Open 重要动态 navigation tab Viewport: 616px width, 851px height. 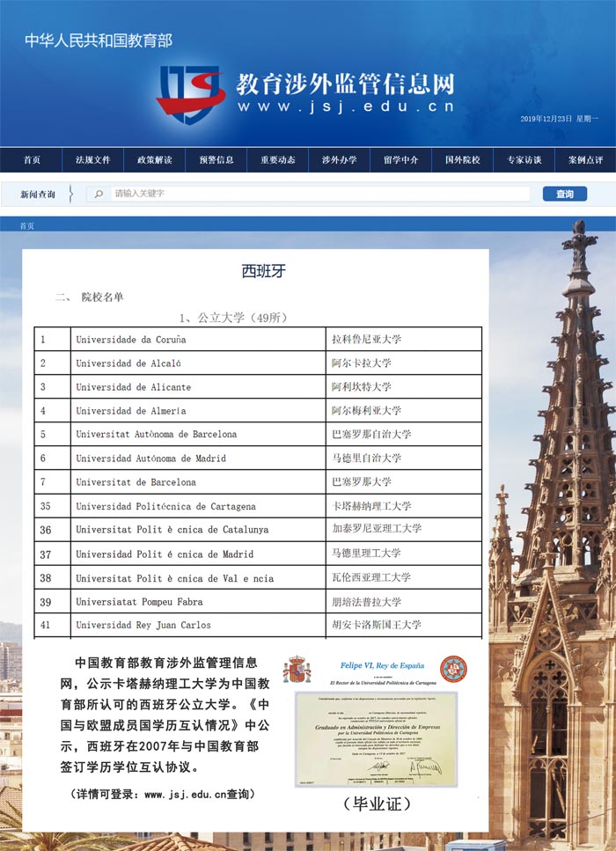point(278,160)
